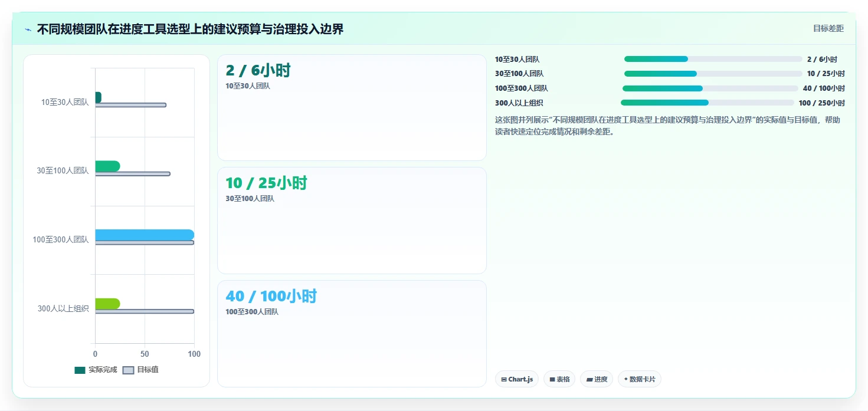
Task: Toggle the 目标值 legend item
Action: (140, 370)
